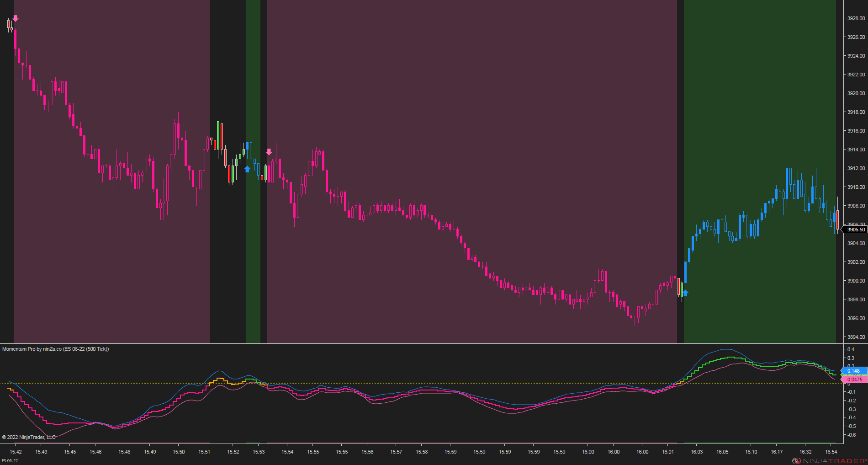This screenshot has height=465, width=868.
Task: Click the 15:50 time axis label
Action: (179, 452)
